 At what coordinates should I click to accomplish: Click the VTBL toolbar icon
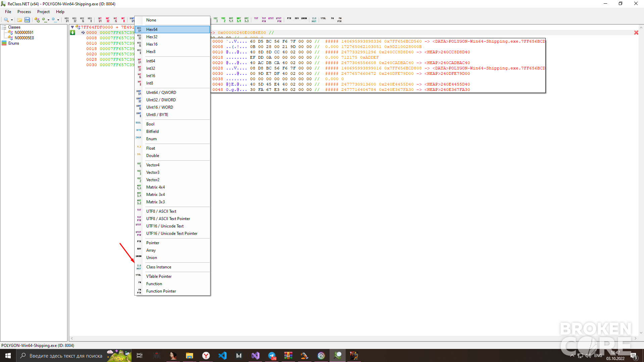323,19
